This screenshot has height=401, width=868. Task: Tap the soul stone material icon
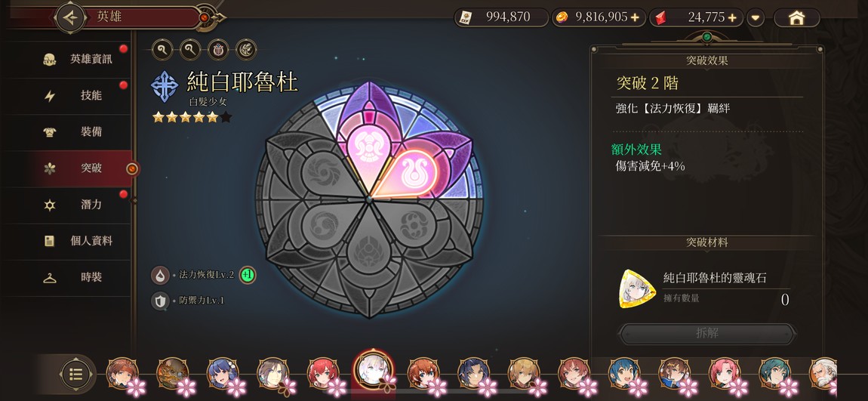pyautogui.click(x=637, y=288)
